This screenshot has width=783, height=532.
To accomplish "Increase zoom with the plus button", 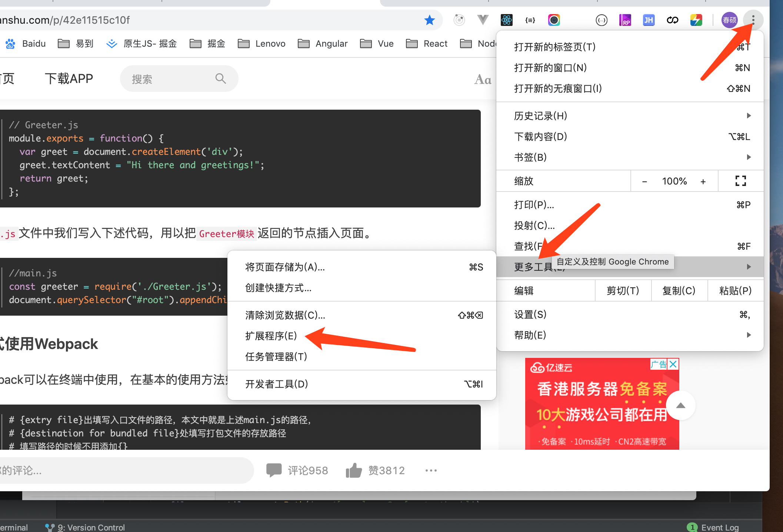I will tap(703, 181).
